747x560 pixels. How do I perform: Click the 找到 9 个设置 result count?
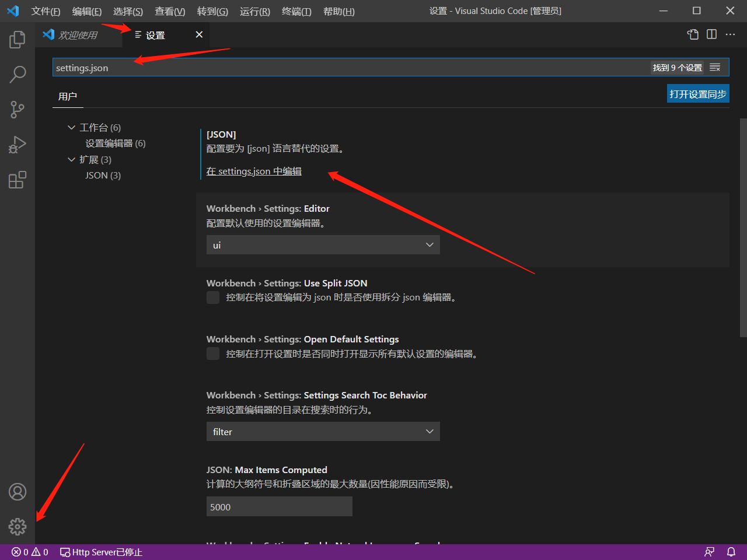(x=678, y=68)
